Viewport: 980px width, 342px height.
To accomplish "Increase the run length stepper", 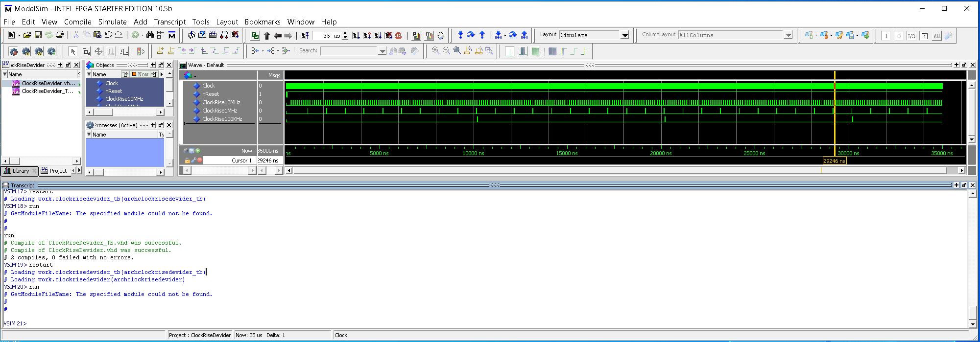I will (345, 33).
